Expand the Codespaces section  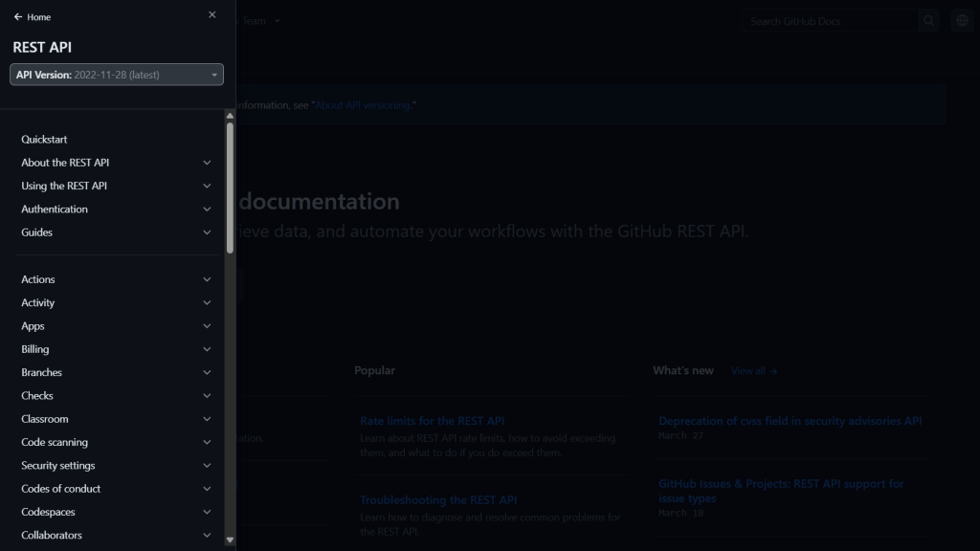point(116,512)
